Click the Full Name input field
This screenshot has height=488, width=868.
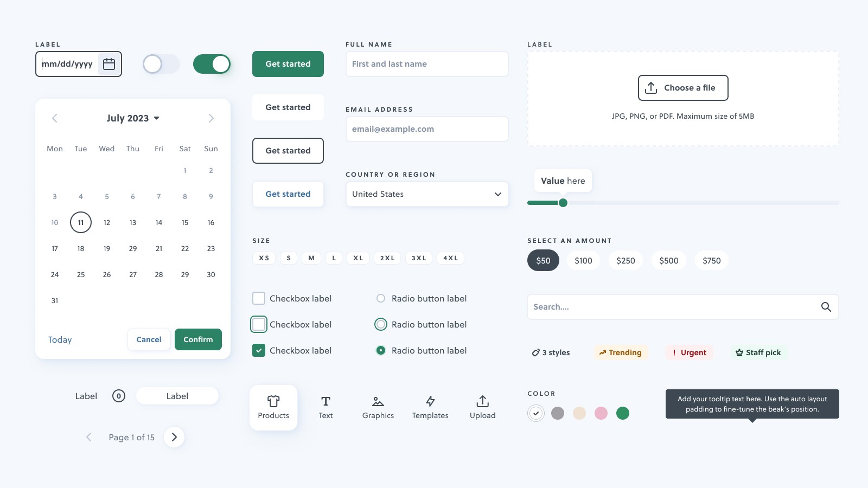tap(427, 64)
